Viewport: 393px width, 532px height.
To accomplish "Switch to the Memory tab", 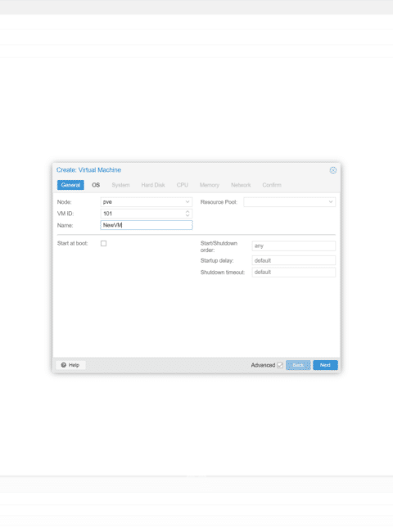I will tap(210, 185).
